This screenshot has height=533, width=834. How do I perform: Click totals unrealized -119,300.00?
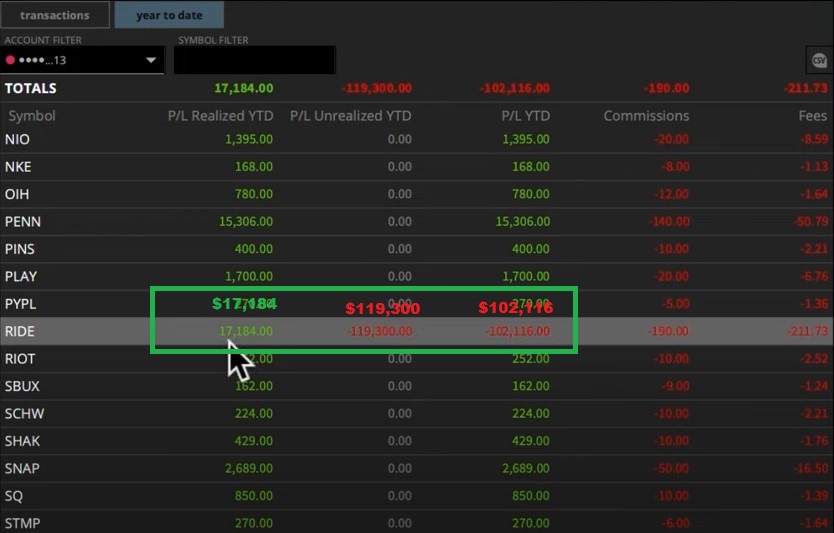click(377, 88)
